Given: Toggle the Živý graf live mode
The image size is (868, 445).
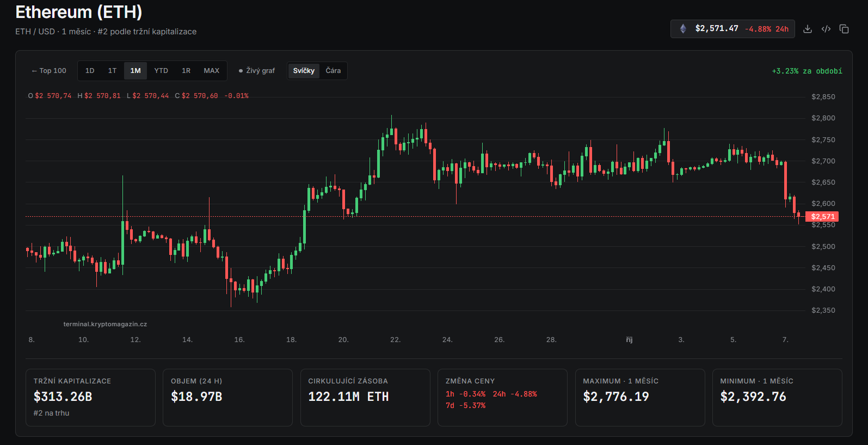Looking at the screenshot, I should coord(257,71).
